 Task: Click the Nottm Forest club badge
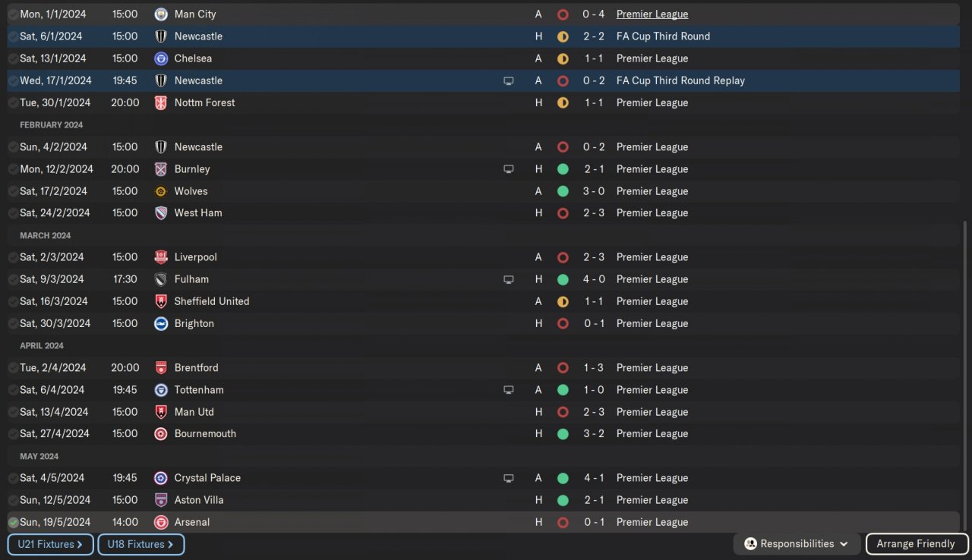click(161, 102)
